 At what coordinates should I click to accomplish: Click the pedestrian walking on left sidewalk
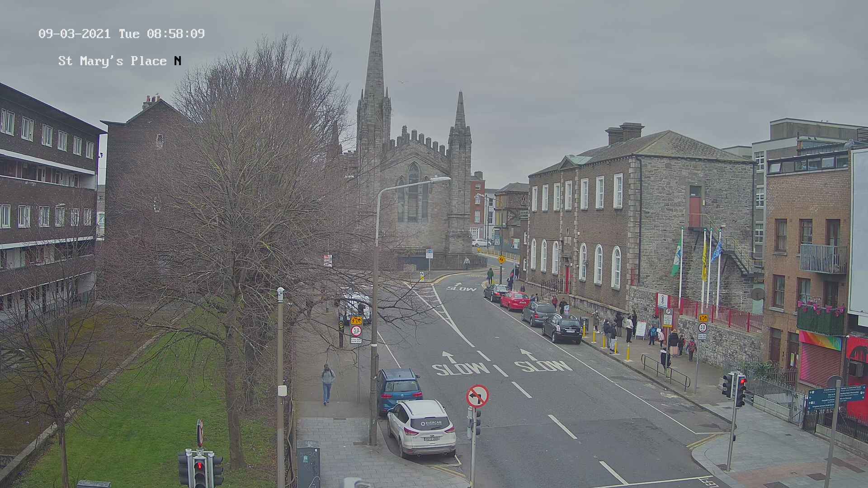pos(328,384)
